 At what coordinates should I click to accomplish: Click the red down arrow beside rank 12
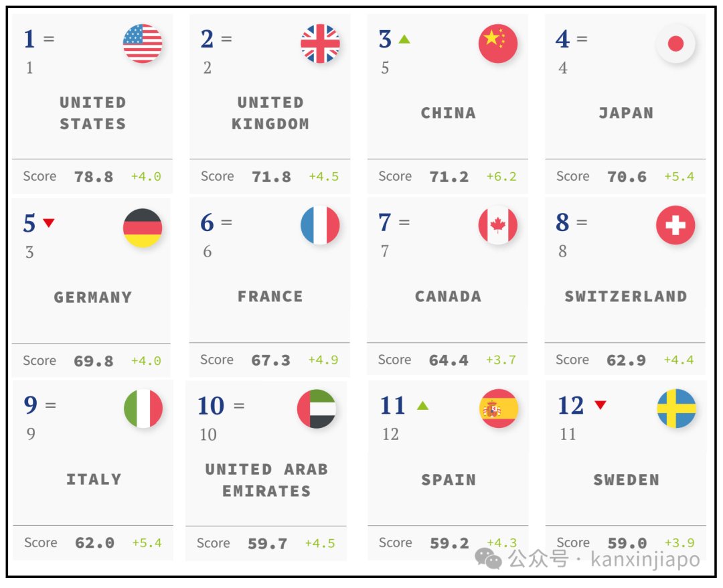[600, 405]
